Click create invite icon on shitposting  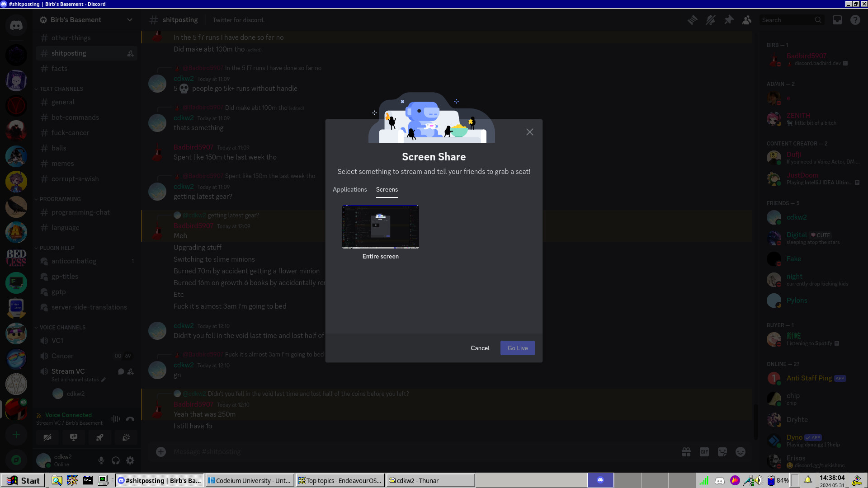click(130, 53)
